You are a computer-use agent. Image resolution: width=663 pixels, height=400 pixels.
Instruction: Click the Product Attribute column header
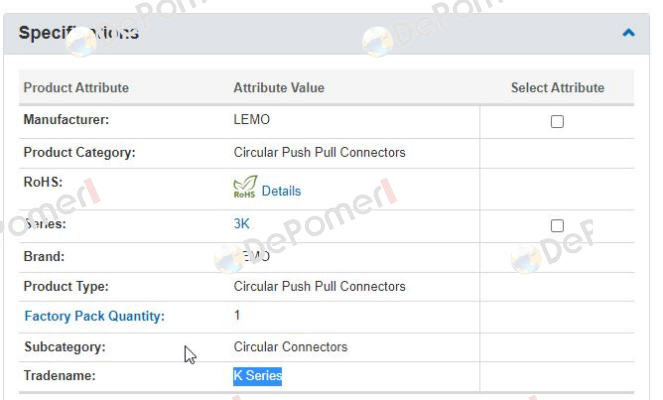[x=76, y=88]
